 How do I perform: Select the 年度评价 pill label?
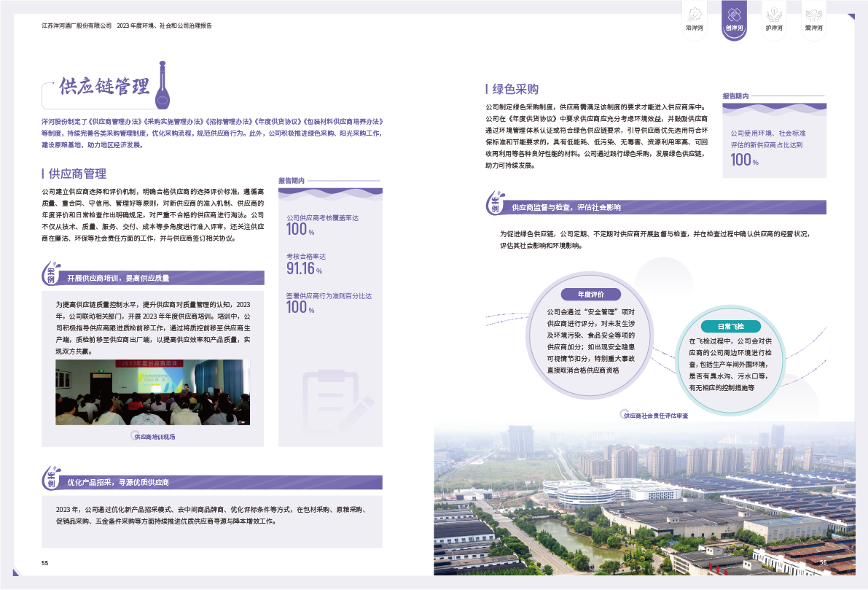pos(591,295)
